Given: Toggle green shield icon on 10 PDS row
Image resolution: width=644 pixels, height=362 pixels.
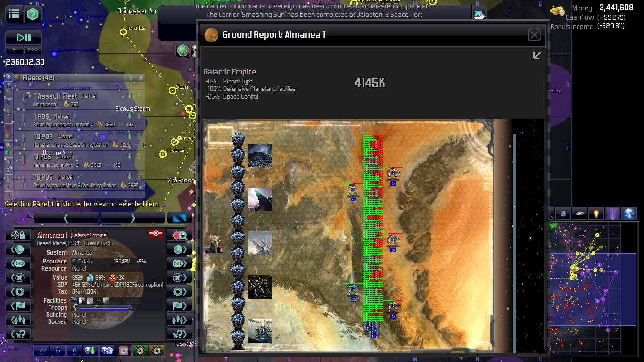Looking at the screenshot, I should (130, 136).
